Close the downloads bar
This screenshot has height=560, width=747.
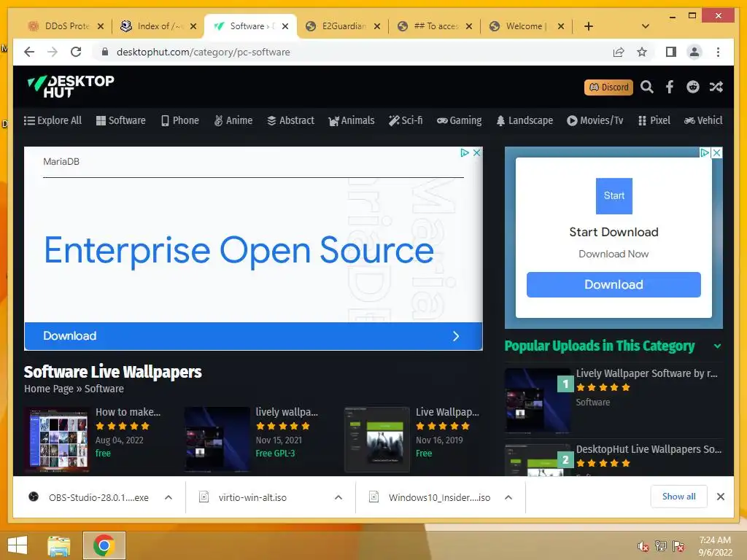click(x=720, y=497)
